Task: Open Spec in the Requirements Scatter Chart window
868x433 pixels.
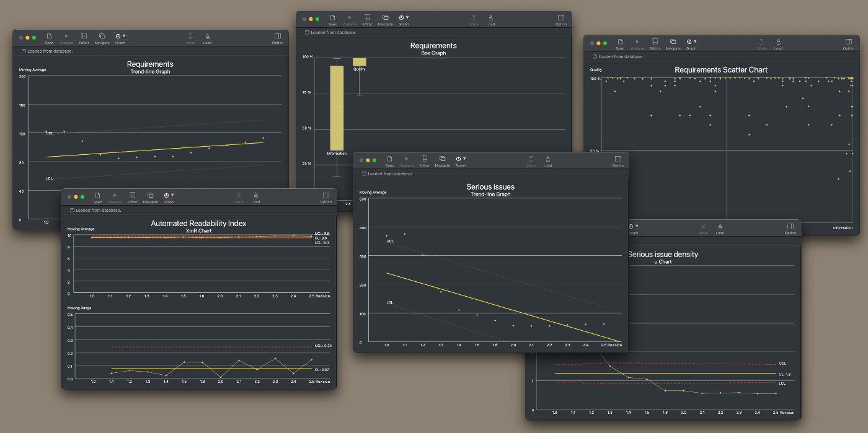Action: [x=620, y=44]
